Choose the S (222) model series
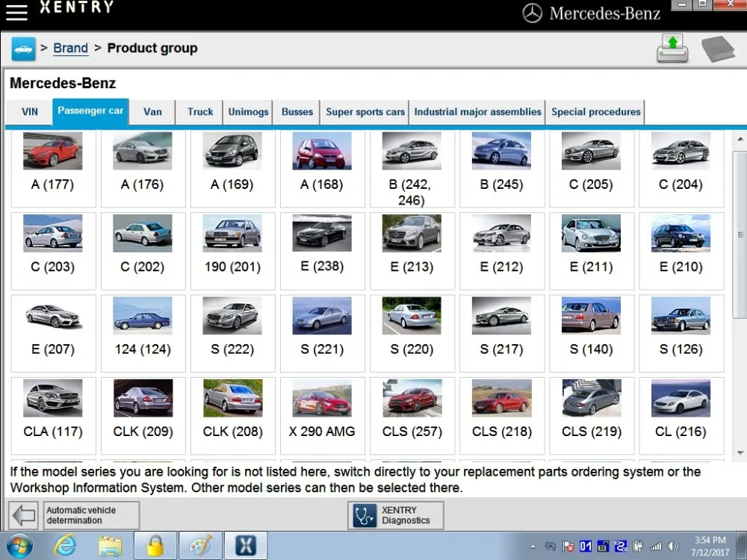The height and width of the screenshot is (560, 747). click(x=232, y=333)
